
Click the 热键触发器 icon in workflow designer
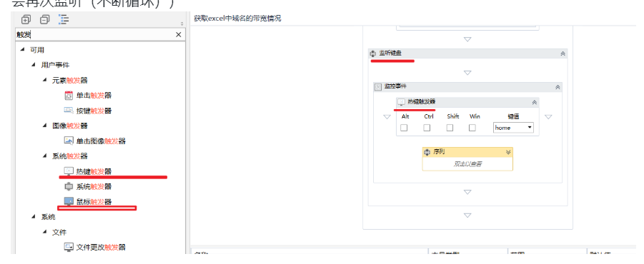(x=402, y=102)
